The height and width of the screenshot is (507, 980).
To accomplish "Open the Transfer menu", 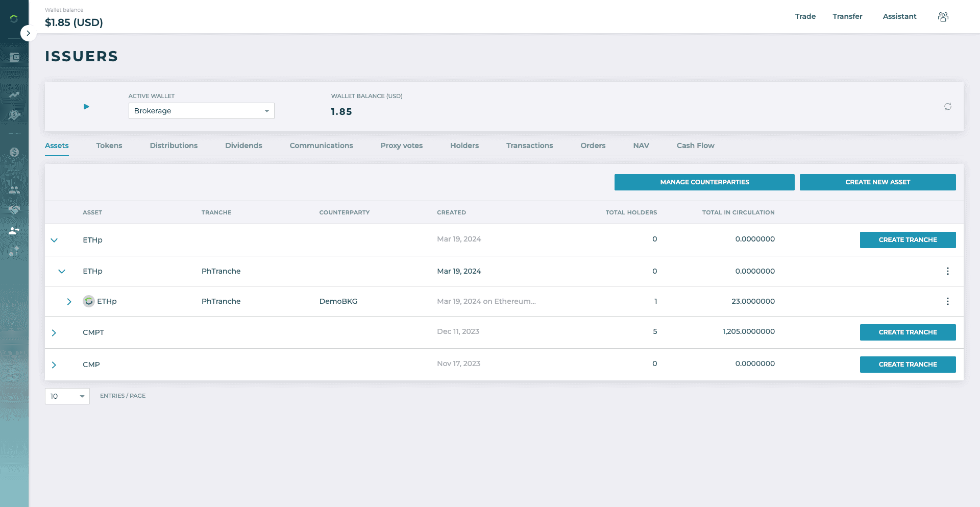I will coord(847,16).
